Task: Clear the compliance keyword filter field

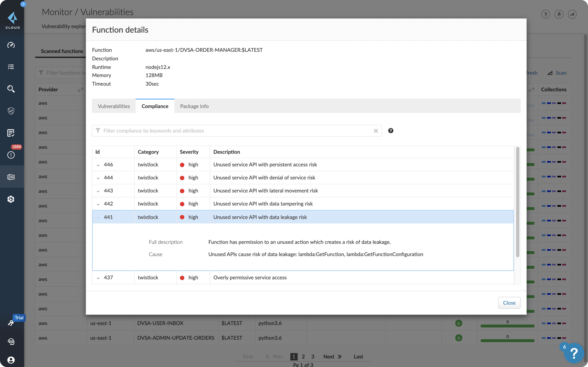Action: pyautogui.click(x=376, y=130)
